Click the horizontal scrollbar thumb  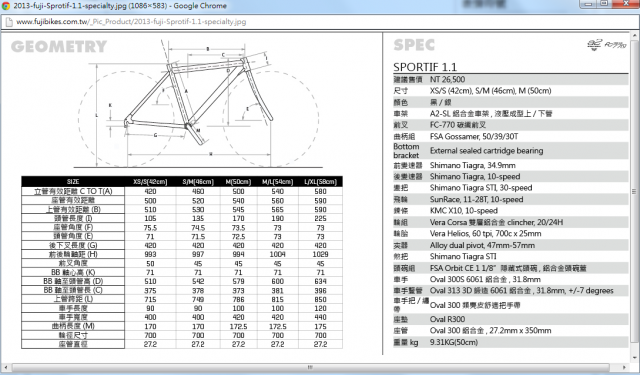point(310,367)
